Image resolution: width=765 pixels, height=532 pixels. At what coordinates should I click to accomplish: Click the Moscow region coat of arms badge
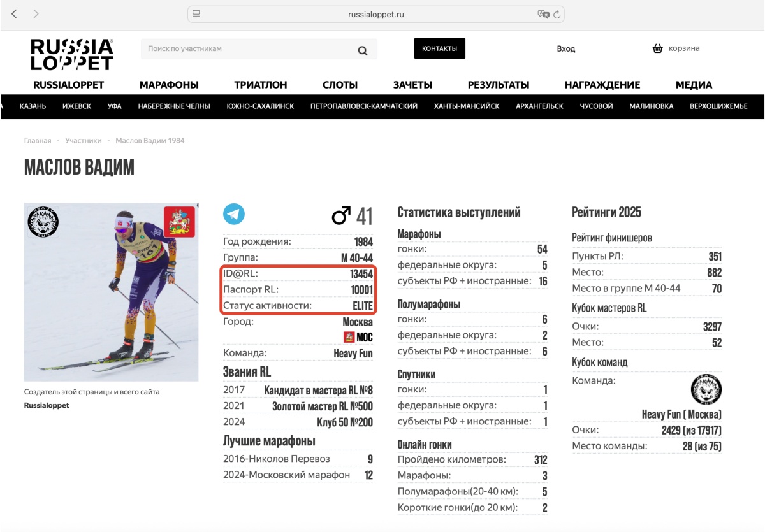[179, 222]
